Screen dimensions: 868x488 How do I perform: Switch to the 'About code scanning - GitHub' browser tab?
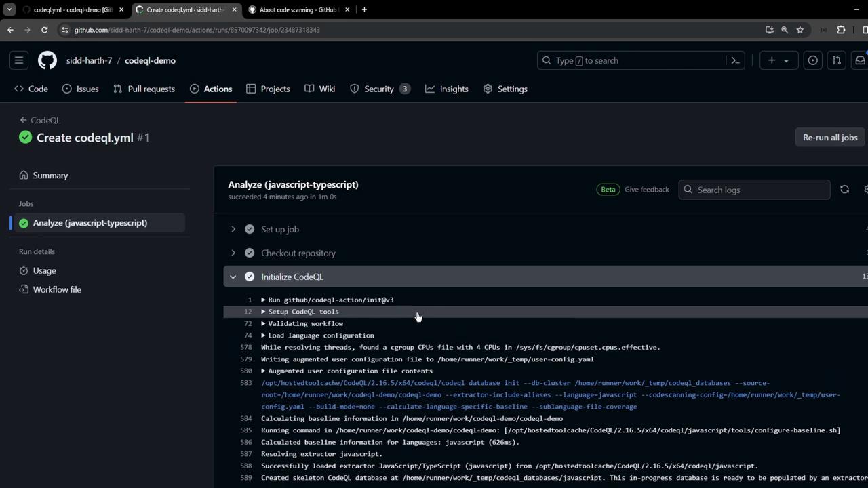[x=298, y=9]
